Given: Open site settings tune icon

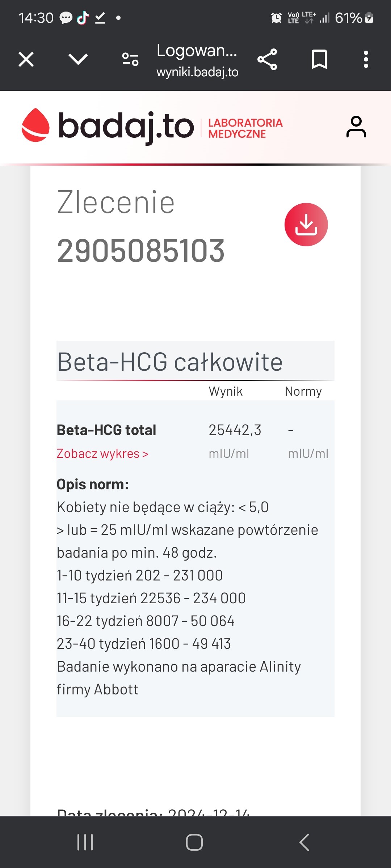Looking at the screenshot, I should tap(130, 59).
